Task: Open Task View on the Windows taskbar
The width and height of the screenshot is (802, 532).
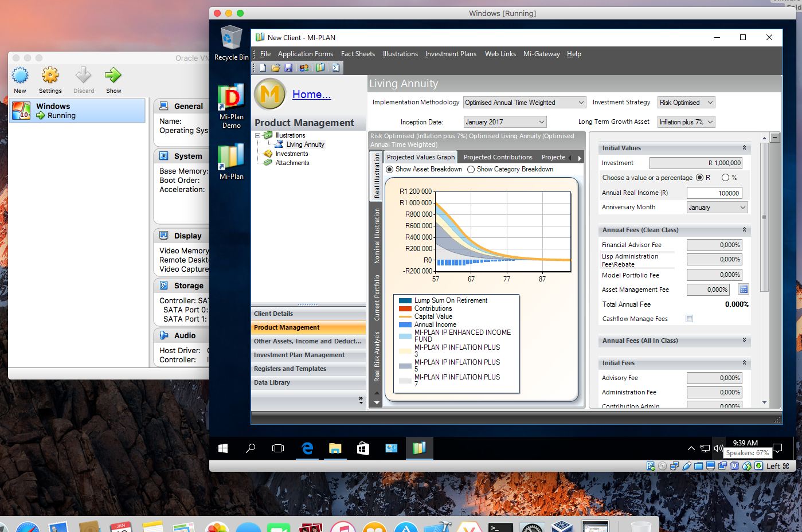Action: point(278,448)
